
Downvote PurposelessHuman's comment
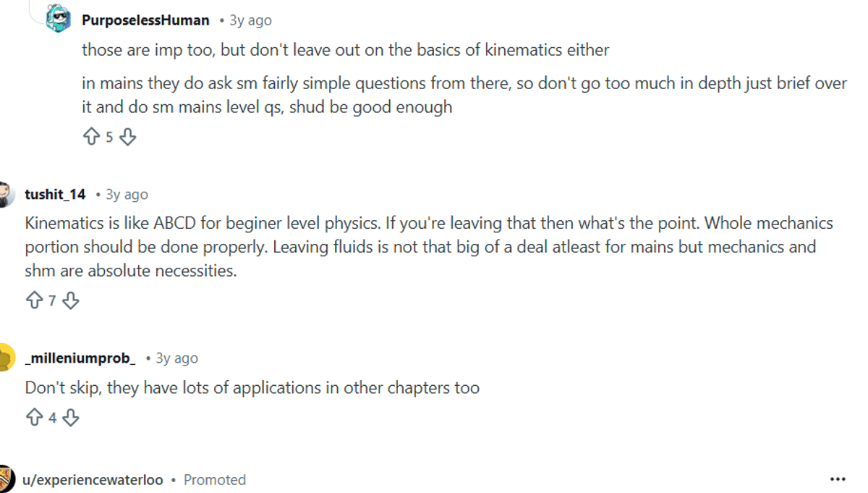pos(127,136)
